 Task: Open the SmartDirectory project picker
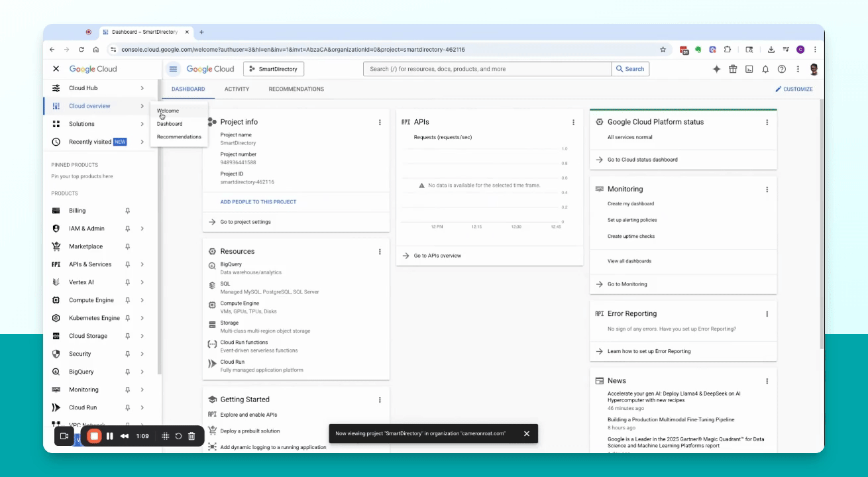coord(274,69)
